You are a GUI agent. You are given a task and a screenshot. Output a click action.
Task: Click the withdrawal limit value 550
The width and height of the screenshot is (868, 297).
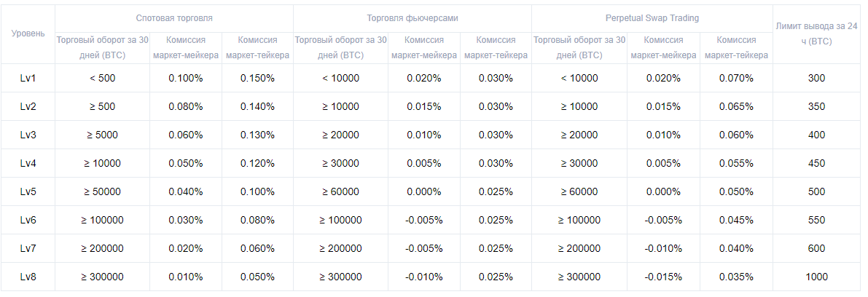816,220
